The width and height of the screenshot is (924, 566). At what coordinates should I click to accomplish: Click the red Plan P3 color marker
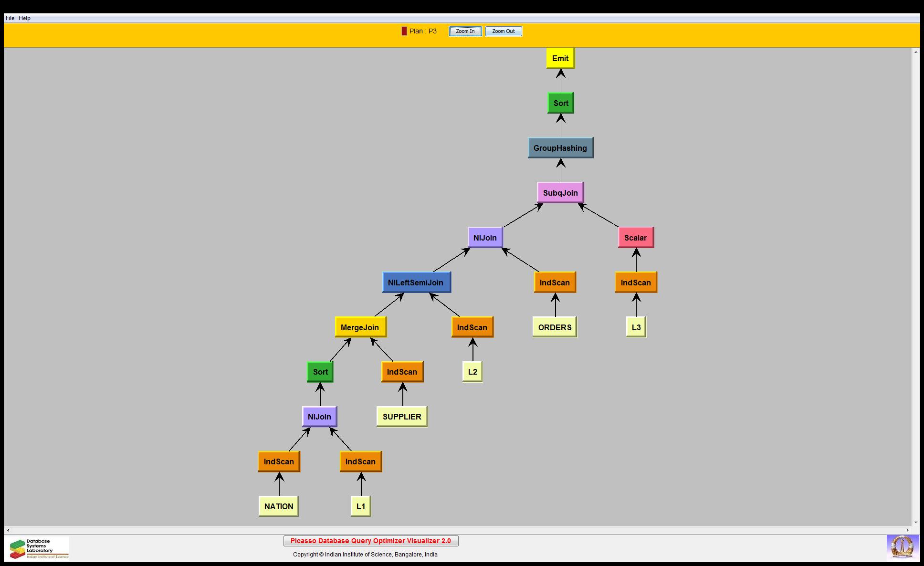[x=404, y=31]
